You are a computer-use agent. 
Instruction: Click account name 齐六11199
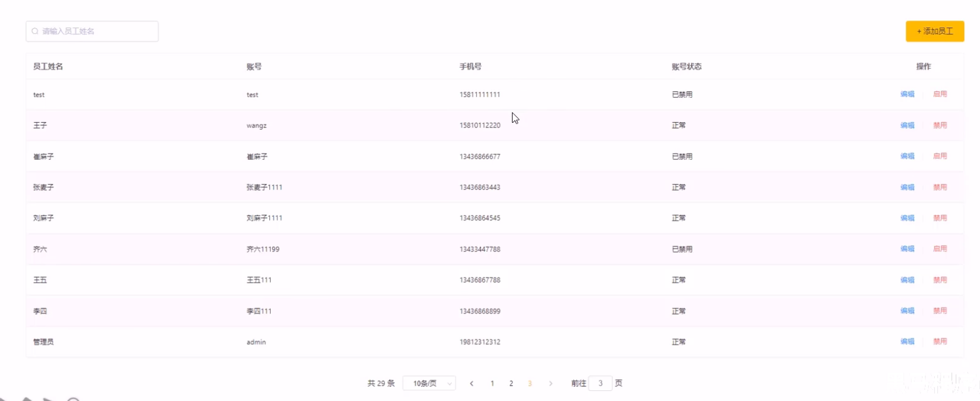263,249
